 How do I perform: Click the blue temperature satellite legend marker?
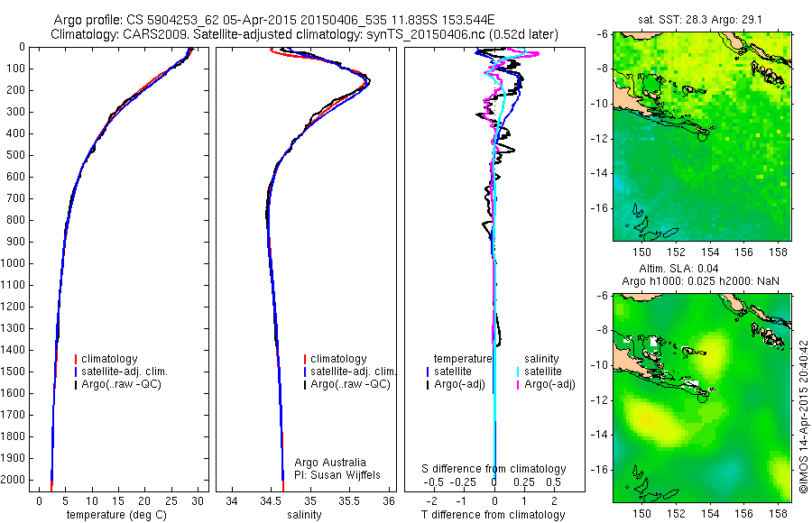428,372
